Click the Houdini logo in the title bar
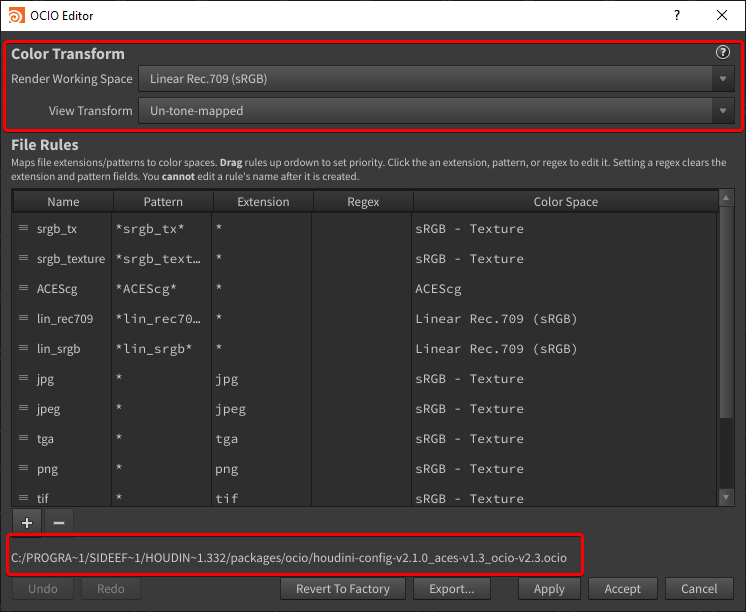 pyautogui.click(x=16, y=15)
